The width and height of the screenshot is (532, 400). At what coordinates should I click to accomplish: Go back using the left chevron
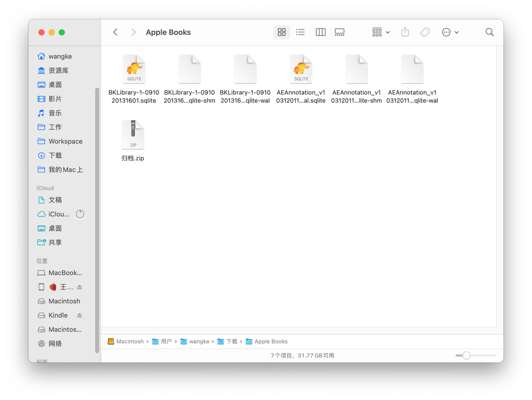(x=115, y=32)
